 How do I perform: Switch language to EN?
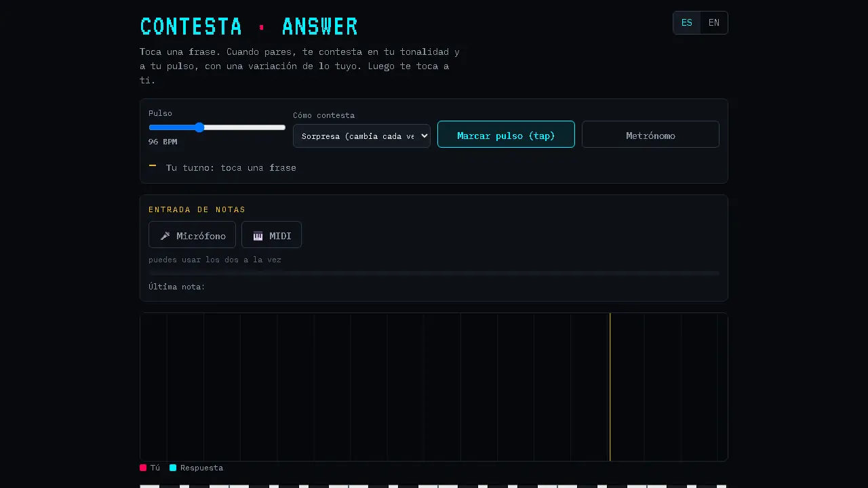[714, 22]
